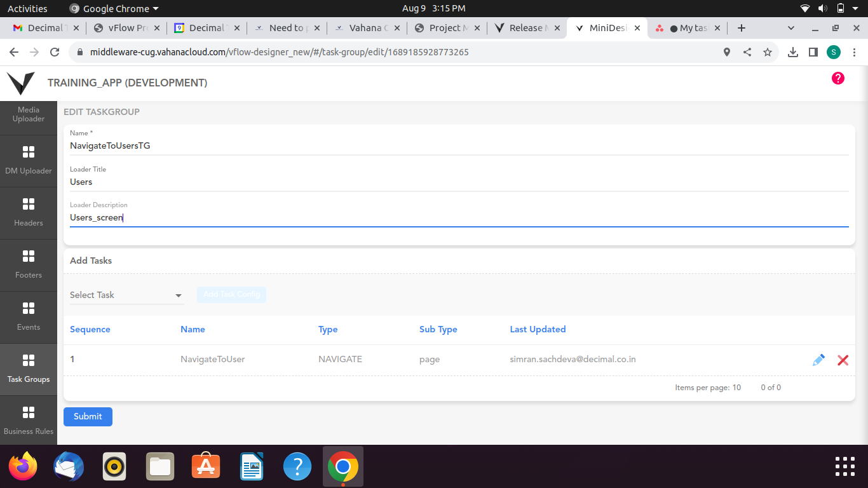This screenshot has height=488, width=868.
Task: Click the Sequence column header
Action: (90, 329)
